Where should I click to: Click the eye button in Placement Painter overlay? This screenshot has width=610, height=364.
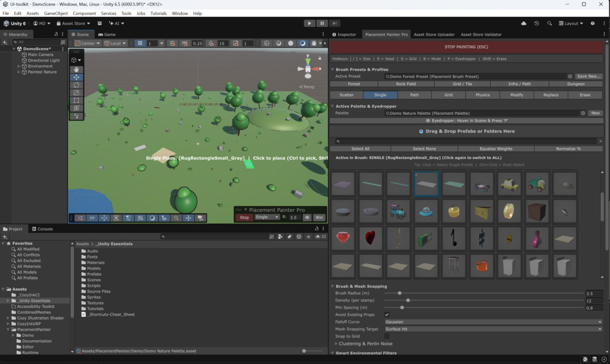pos(307,217)
